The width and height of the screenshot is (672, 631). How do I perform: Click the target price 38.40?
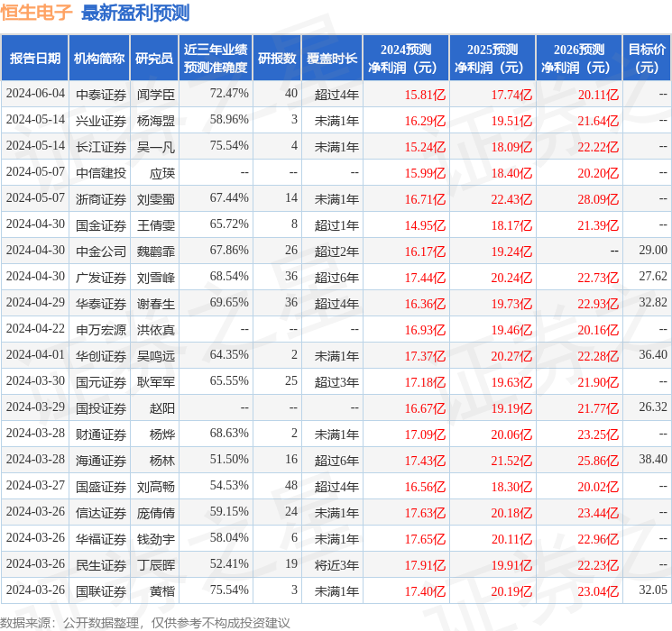pyautogui.click(x=653, y=459)
